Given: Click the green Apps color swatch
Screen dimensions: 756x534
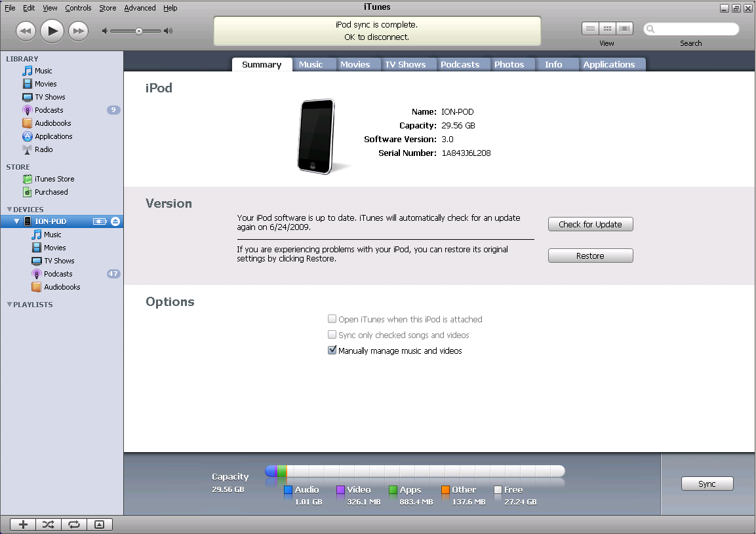Looking at the screenshot, I should coord(393,489).
